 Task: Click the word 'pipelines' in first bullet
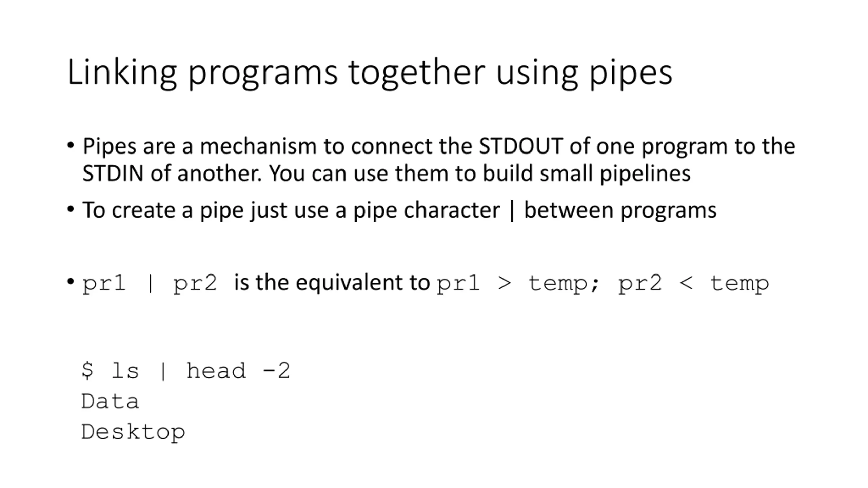(645, 174)
